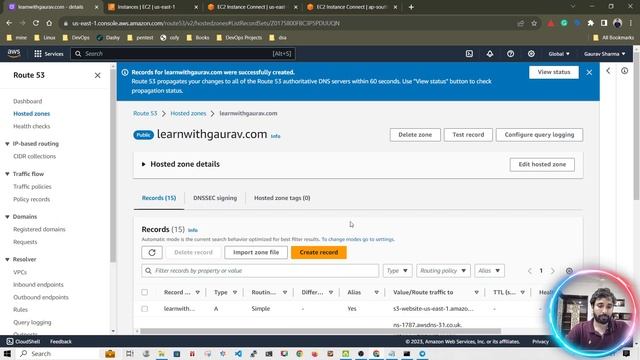The width and height of the screenshot is (640, 360).
Task: Collapse the Domains section
Action: click(x=7, y=217)
